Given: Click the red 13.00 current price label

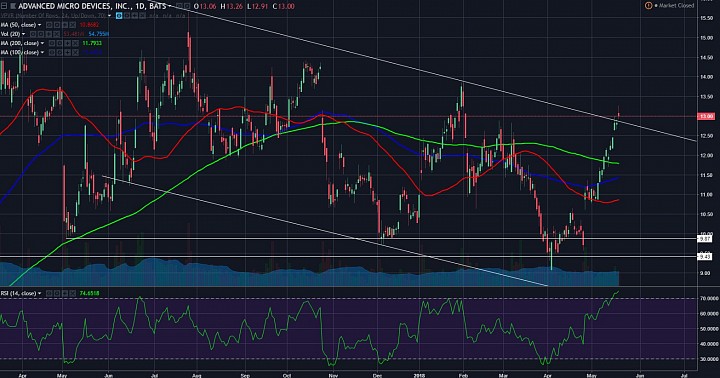Looking at the screenshot, I should point(706,117).
